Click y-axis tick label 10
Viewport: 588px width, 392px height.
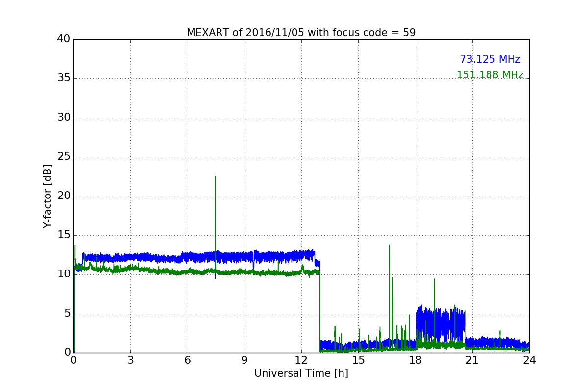(64, 274)
